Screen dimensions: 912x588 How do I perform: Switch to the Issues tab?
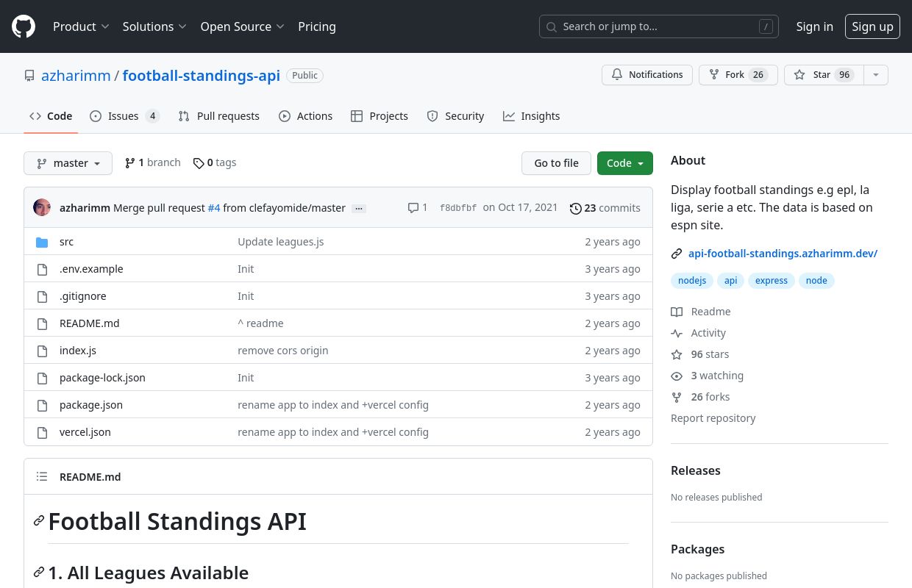(124, 116)
